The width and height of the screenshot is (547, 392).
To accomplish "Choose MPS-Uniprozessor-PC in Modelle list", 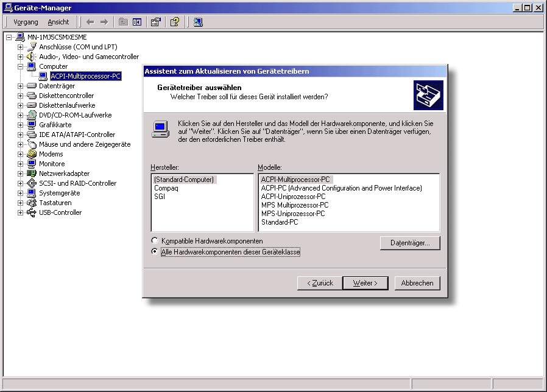I will click(293, 214).
